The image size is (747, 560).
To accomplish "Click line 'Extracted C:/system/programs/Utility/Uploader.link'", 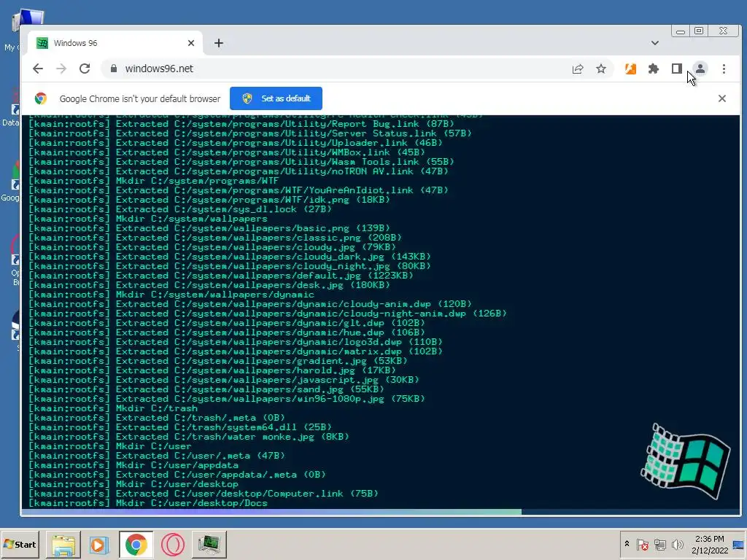I will pyautogui.click(x=236, y=142).
